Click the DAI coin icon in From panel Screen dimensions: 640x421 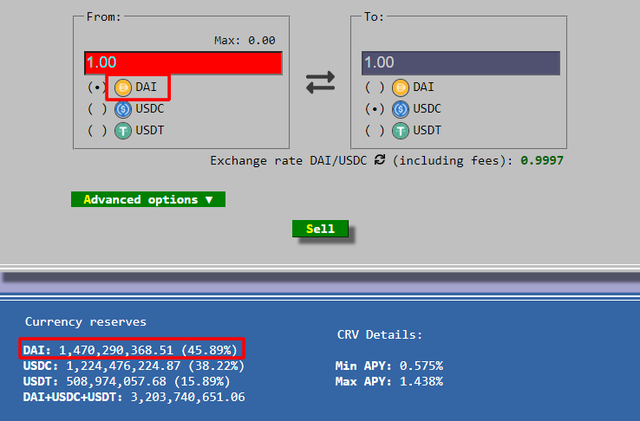(123, 87)
